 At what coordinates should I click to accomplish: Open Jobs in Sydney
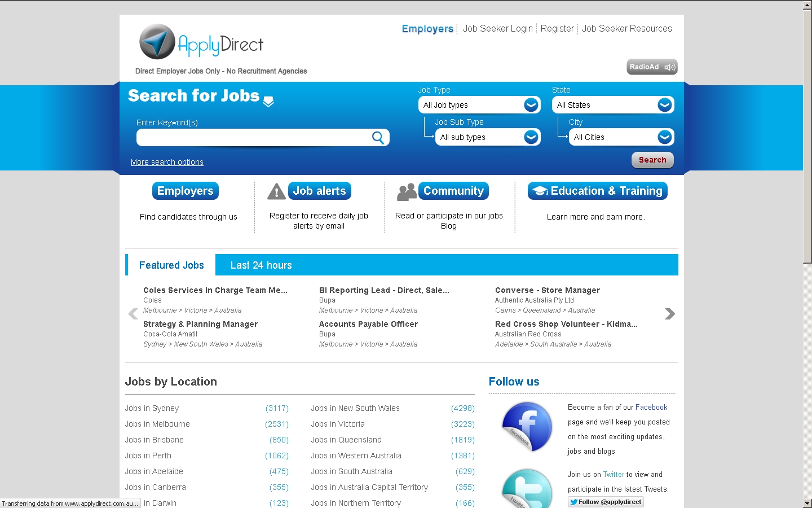point(152,408)
